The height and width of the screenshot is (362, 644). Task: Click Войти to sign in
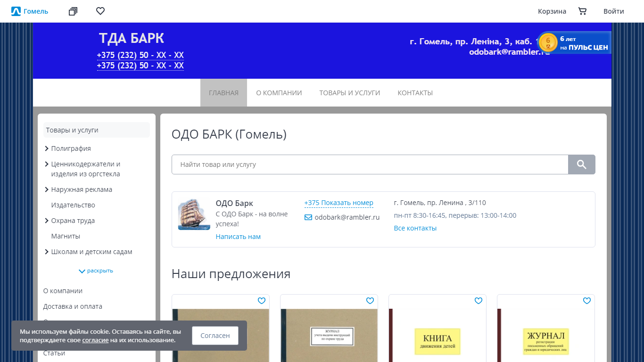point(614,11)
